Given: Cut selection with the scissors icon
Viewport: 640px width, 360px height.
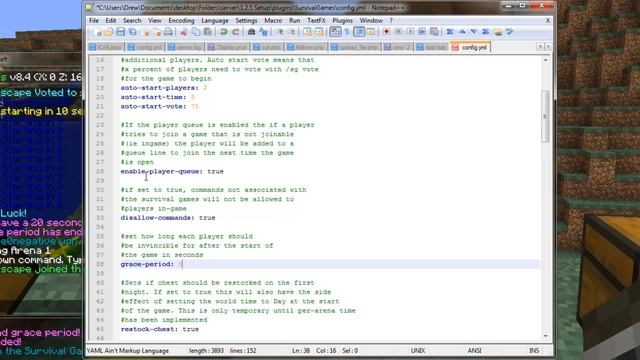Looking at the screenshot, I should pos(184,32).
